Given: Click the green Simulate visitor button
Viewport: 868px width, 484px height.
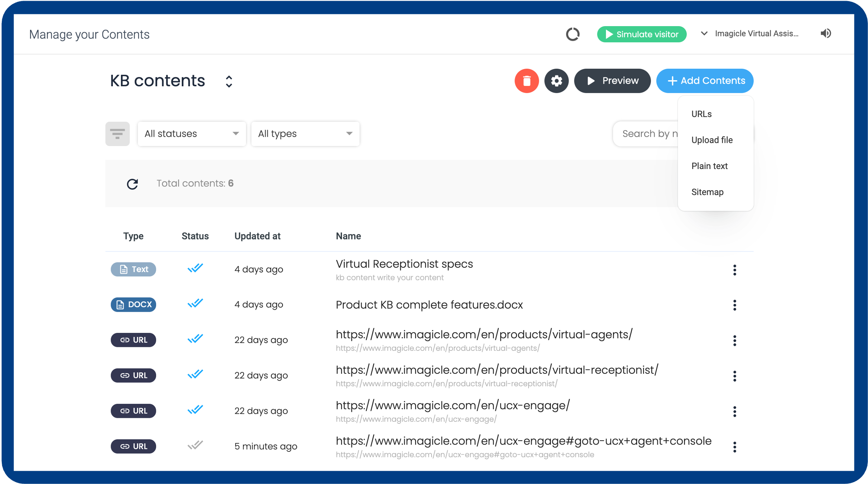Looking at the screenshot, I should 641,34.
